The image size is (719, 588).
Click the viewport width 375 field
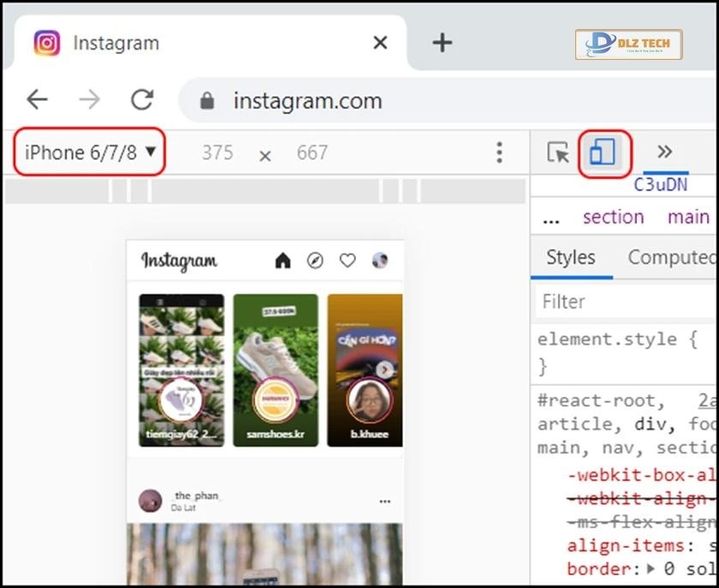[217, 152]
